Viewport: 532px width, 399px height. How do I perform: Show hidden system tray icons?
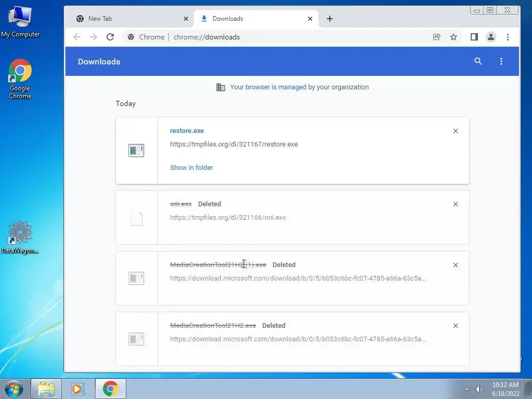coord(467,389)
